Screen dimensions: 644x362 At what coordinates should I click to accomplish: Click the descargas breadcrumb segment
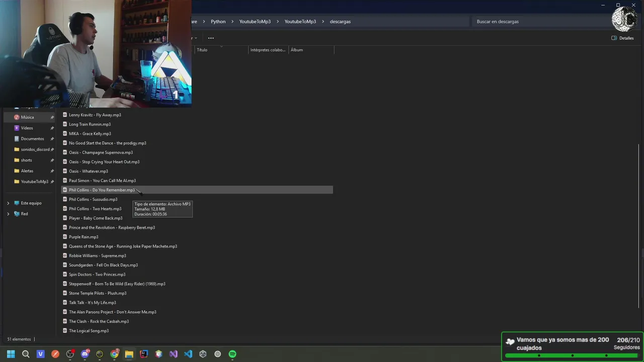click(x=340, y=22)
